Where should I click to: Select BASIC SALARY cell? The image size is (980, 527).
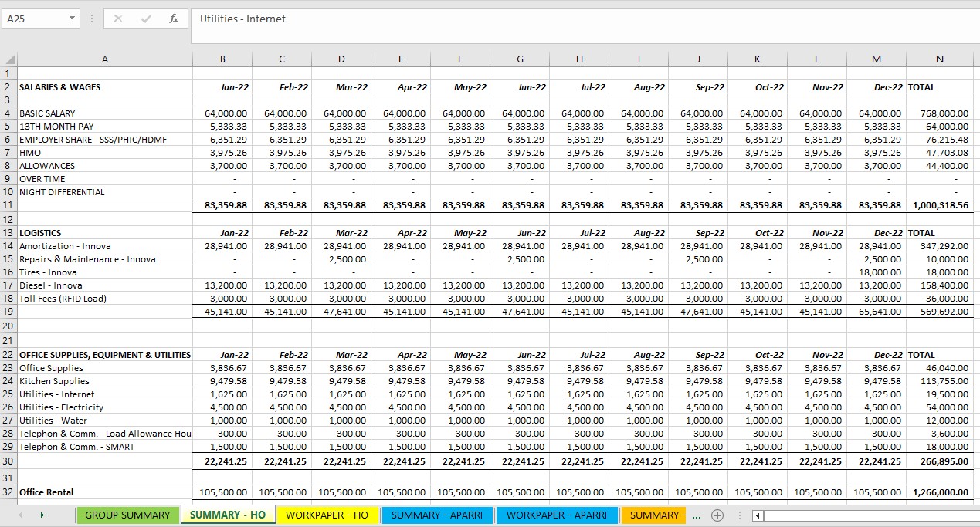coord(105,113)
